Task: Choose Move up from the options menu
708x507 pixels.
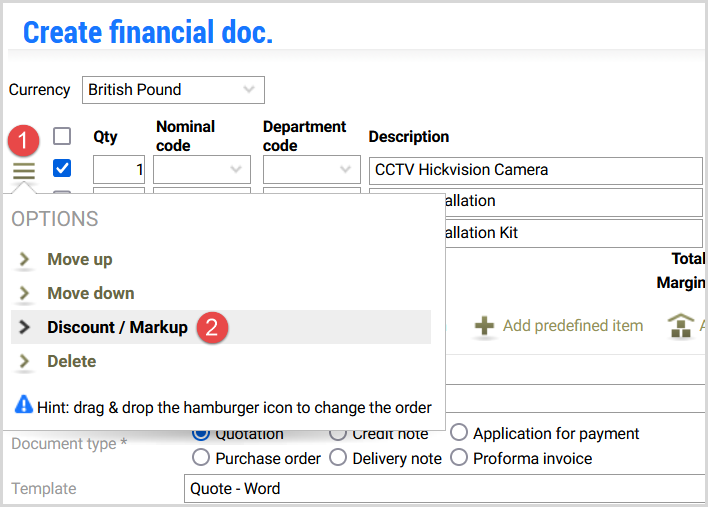Action: pos(80,260)
